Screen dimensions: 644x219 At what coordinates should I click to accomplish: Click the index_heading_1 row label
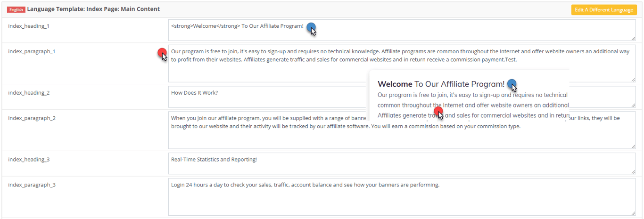tap(29, 26)
